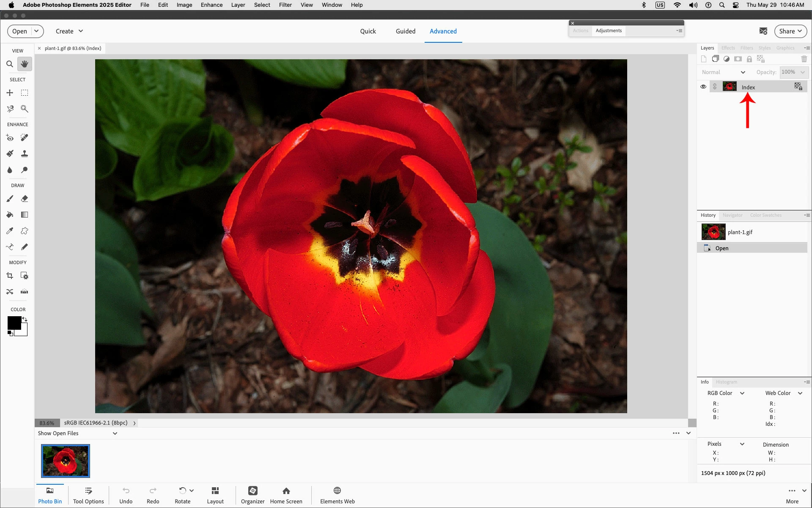Select the Clone Stamp tool
The image size is (812, 508).
click(25, 154)
